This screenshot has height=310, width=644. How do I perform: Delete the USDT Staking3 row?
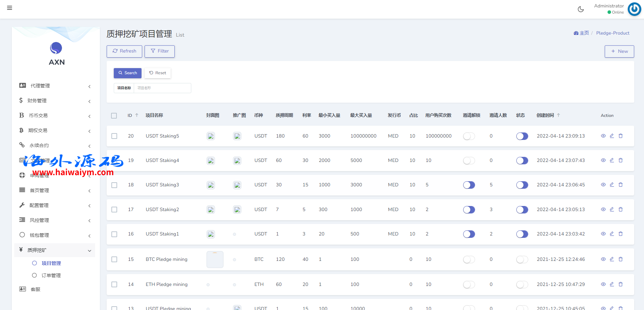(621, 185)
